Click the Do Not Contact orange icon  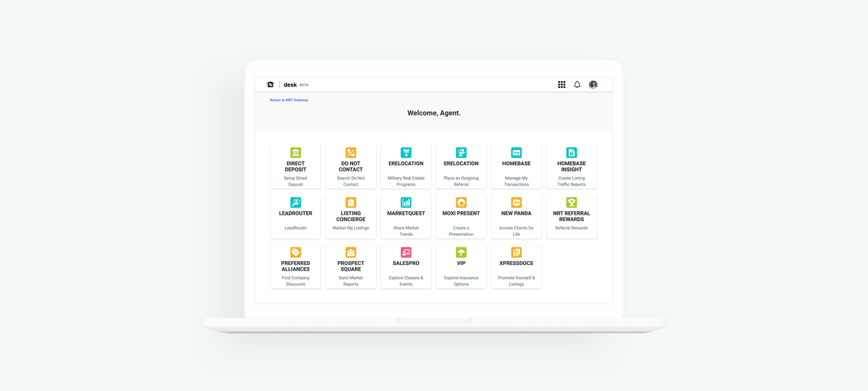point(351,153)
